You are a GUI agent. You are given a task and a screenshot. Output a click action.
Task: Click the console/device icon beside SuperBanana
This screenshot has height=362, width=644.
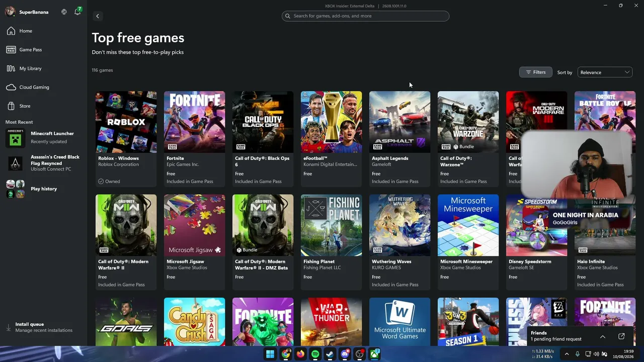click(x=64, y=12)
